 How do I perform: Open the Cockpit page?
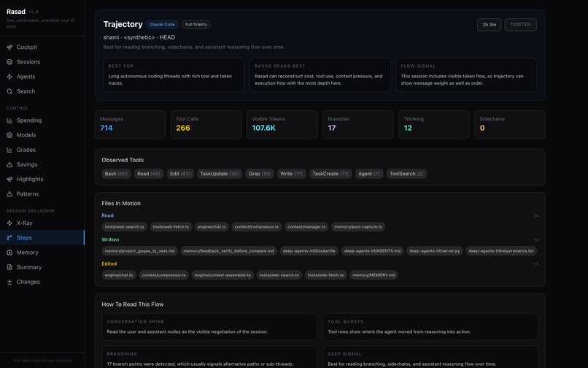point(42,47)
